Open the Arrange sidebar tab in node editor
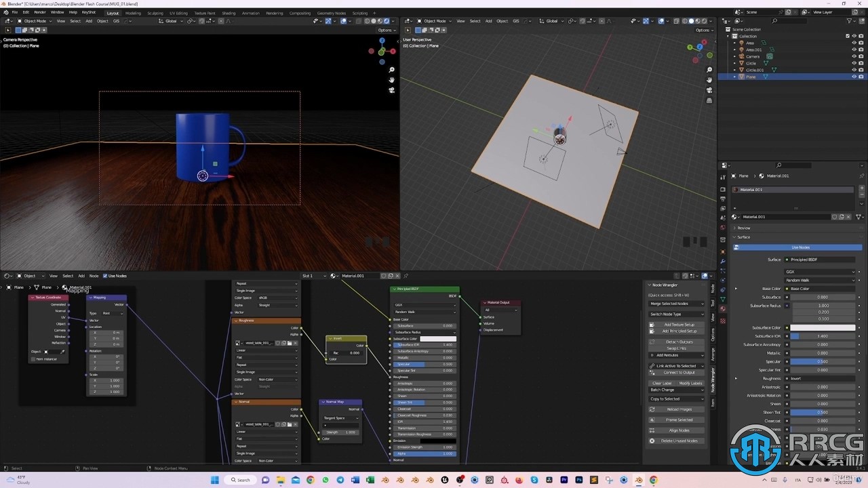Screen dimensions: 868x488 click(713, 354)
